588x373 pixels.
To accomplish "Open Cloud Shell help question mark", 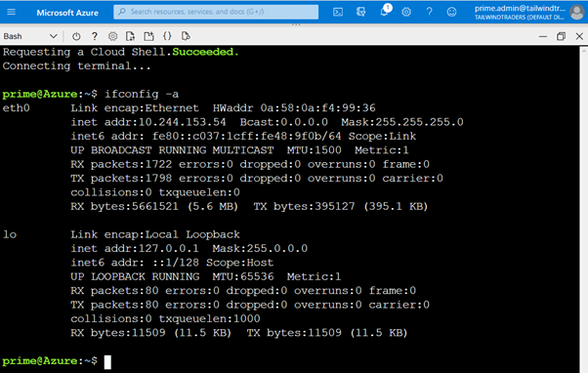I will tap(95, 36).
